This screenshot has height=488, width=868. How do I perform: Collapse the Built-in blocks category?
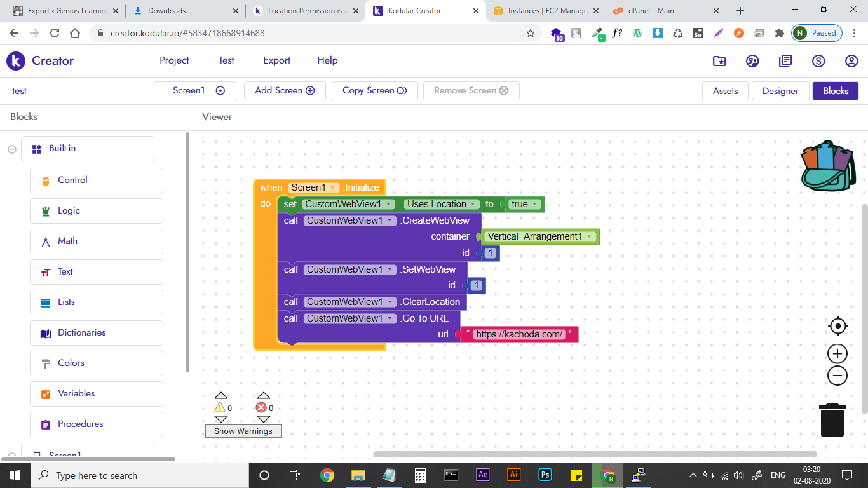pos(12,149)
